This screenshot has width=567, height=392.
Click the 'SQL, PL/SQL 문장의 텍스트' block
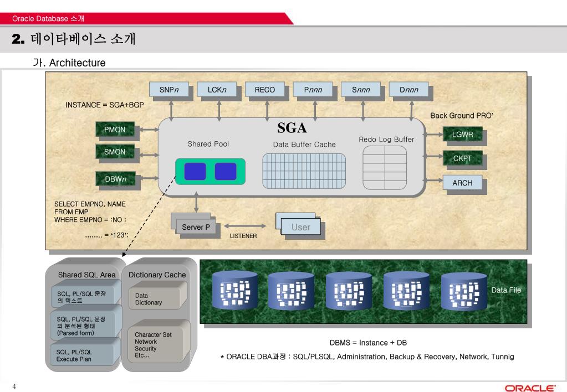tap(85, 296)
